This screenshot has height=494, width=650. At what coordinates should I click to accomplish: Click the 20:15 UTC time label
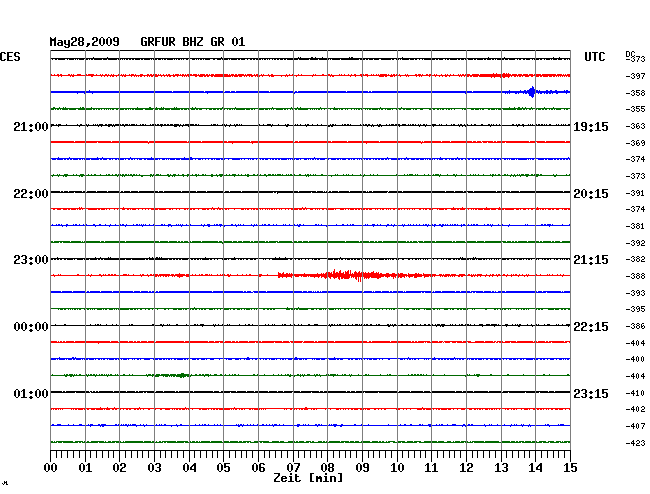tap(591, 194)
